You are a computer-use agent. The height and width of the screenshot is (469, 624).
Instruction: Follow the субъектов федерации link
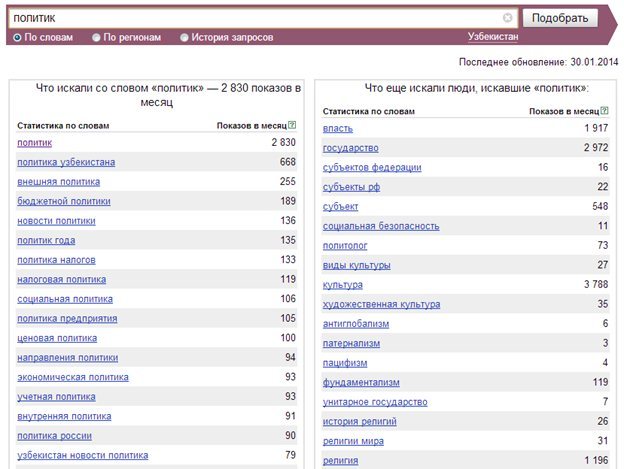tap(372, 167)
